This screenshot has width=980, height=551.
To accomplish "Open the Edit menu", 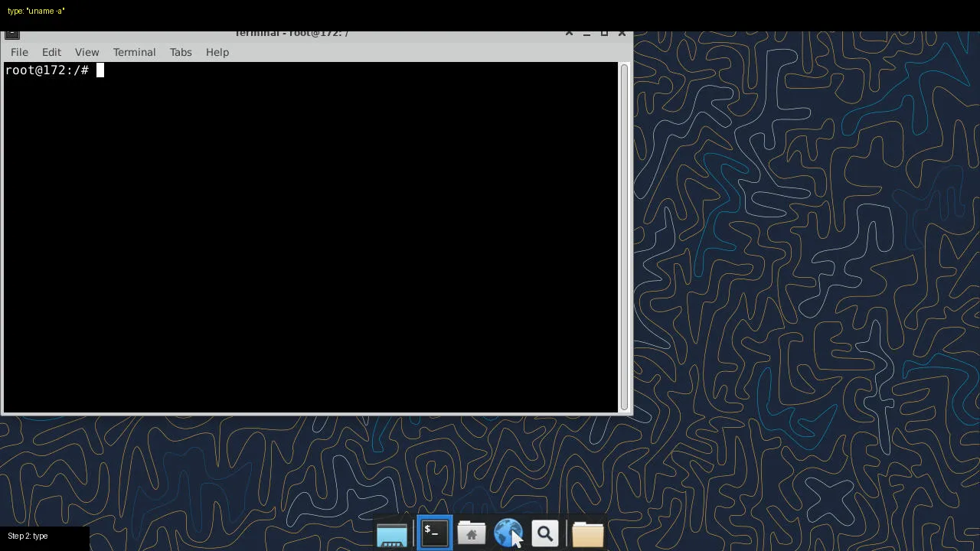I will tap(51, 52).
